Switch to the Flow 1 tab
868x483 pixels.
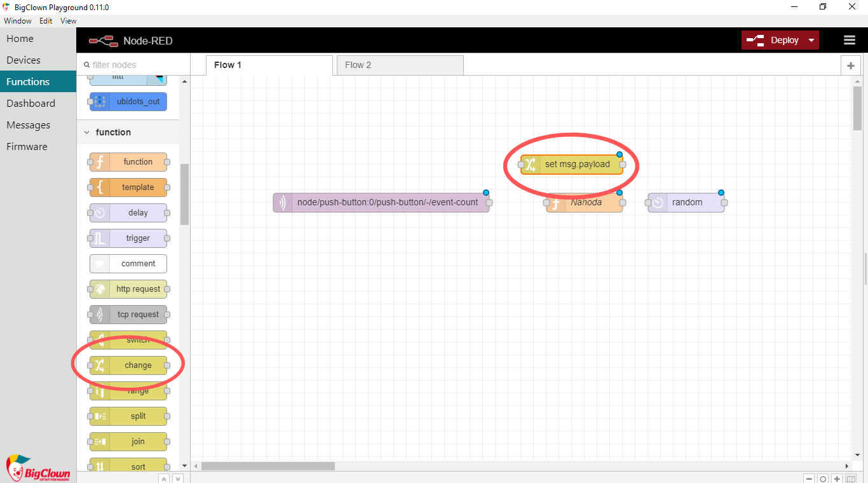click(x=269, y=65)
